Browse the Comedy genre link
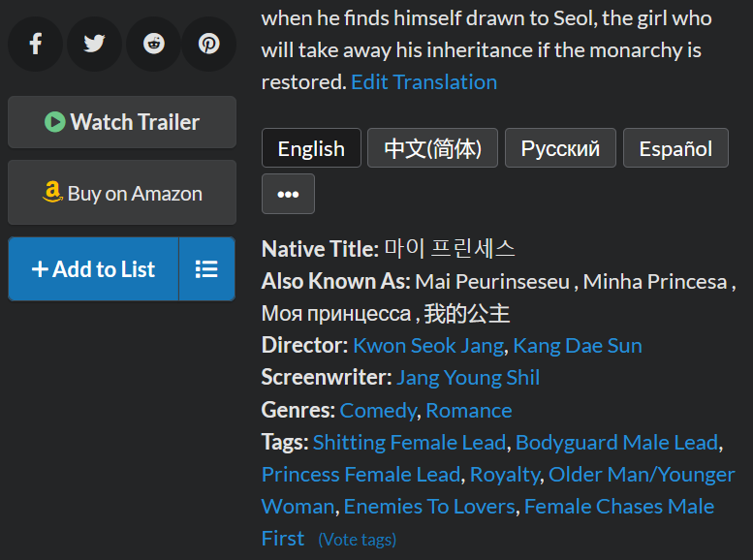The height and width of the screenshot is (560, 753). (x=378, y=411)
